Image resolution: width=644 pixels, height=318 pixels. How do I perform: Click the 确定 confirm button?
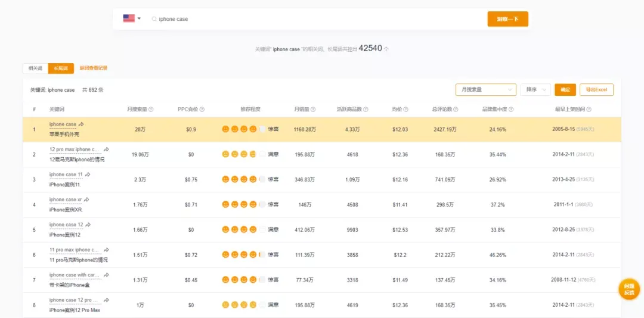point(565,89)
